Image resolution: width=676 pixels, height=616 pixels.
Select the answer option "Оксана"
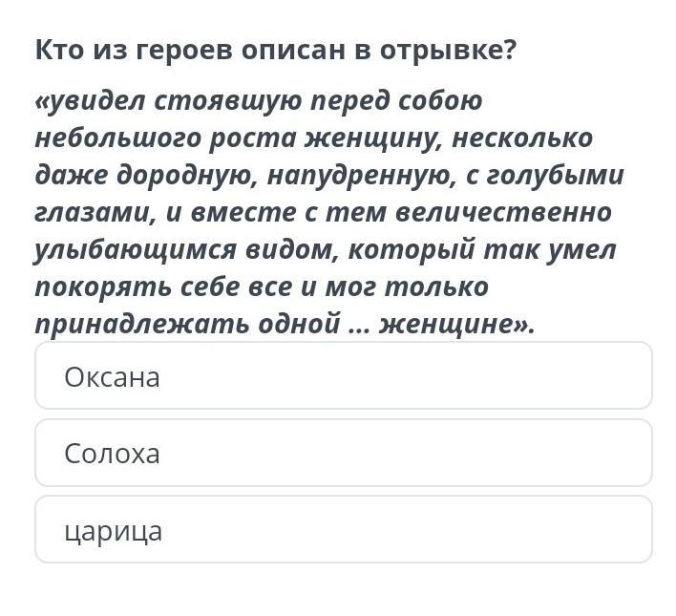click(343, 376)
